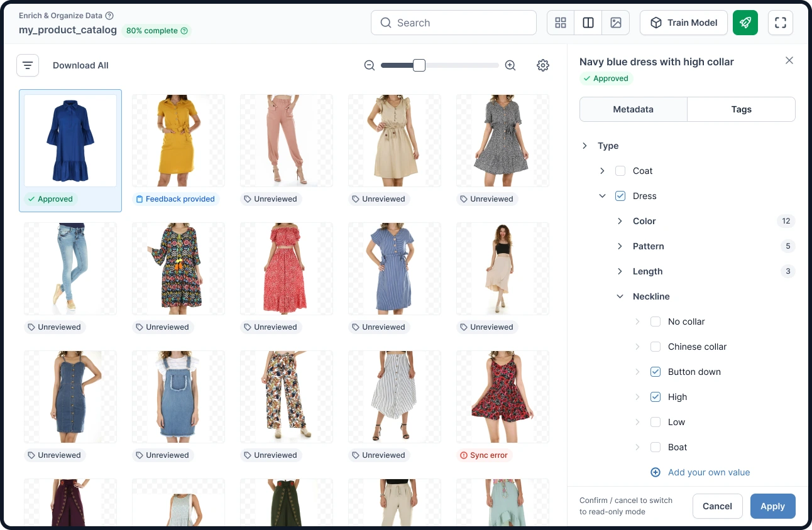Screen dimensions: 812x530
Task: Expand the Length attribute
Action: [x=620, y=271]
